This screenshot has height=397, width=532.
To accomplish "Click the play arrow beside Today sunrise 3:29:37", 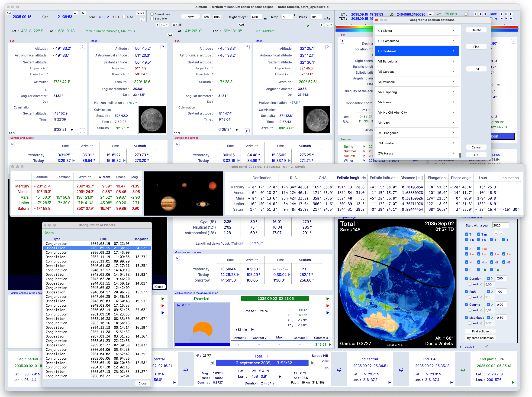I will [x=73, y=161].
